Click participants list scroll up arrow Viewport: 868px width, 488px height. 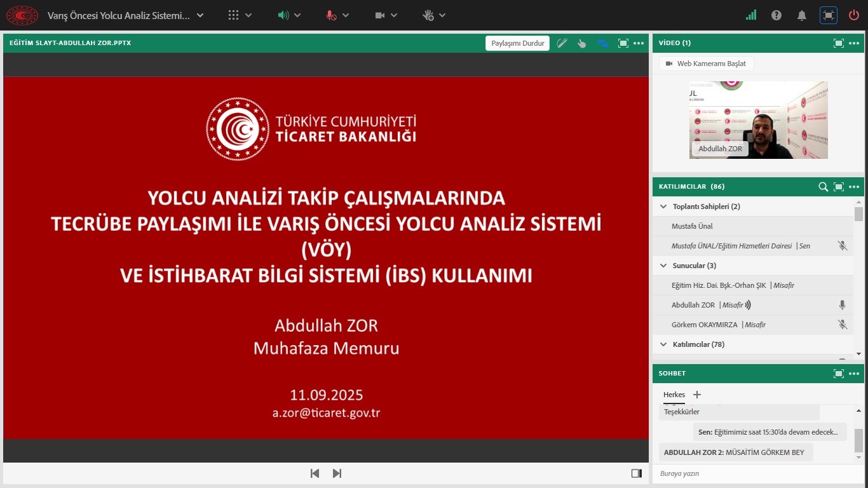[x=858, y=201]
